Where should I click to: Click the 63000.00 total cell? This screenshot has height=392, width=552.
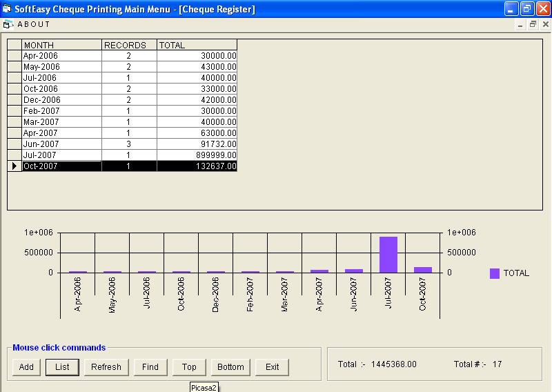point(197,133)
